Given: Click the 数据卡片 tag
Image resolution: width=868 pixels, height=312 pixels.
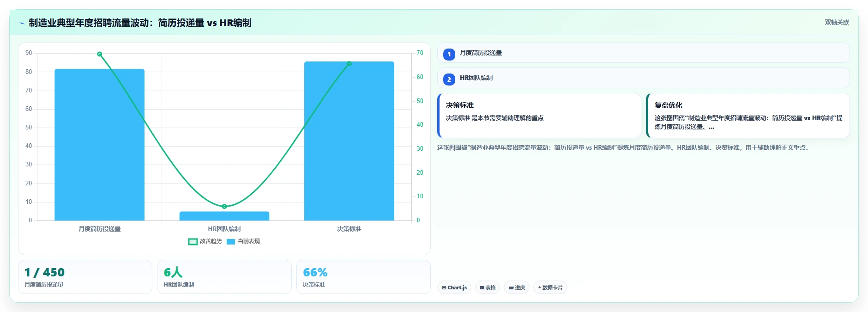Looking at the screenshot, I should [x=550, y=288].
